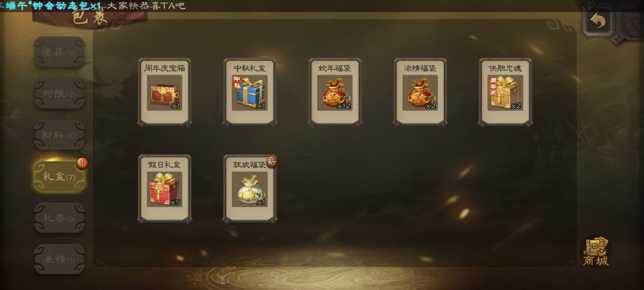Switch to the 道具(18) tab
The width and height of the screenshot is (644, 290).
pyautogui.click(x=59, y=52)
